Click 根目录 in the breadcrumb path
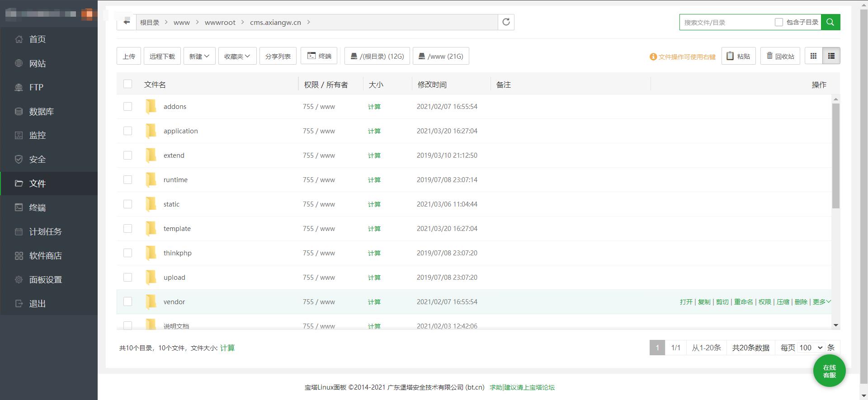The height and width of the screenshot is (400, 868). click(x=150, y=22)
